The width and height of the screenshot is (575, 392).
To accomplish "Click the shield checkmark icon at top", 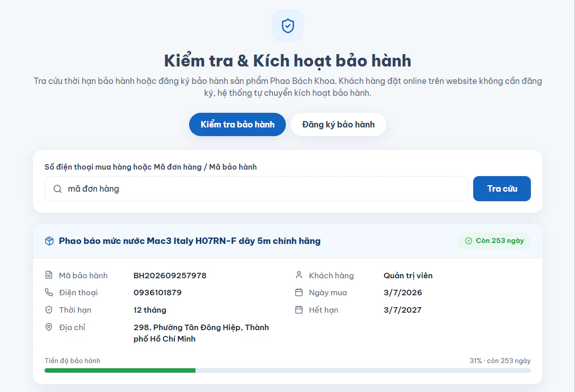I will (288, 26).
